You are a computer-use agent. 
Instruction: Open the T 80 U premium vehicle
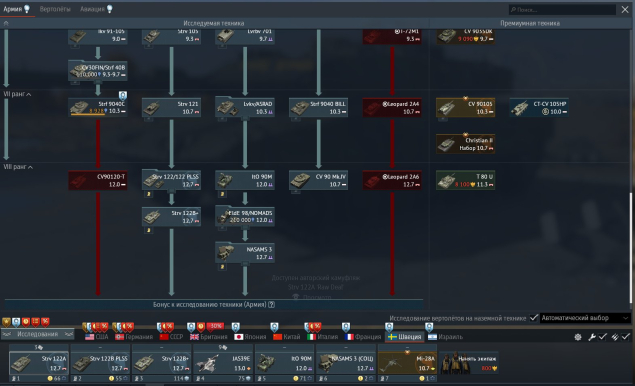click(x=465, y=180)
